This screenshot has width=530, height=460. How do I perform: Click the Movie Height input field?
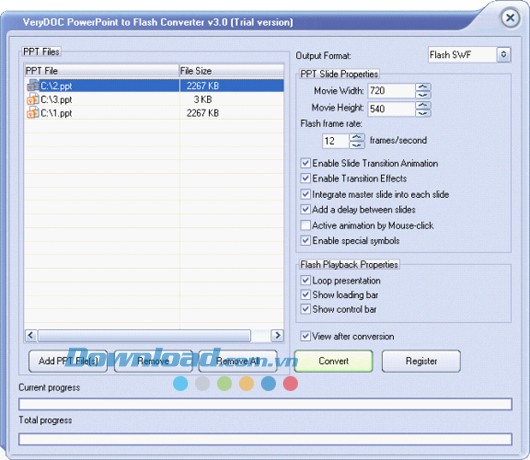(391, 109)
